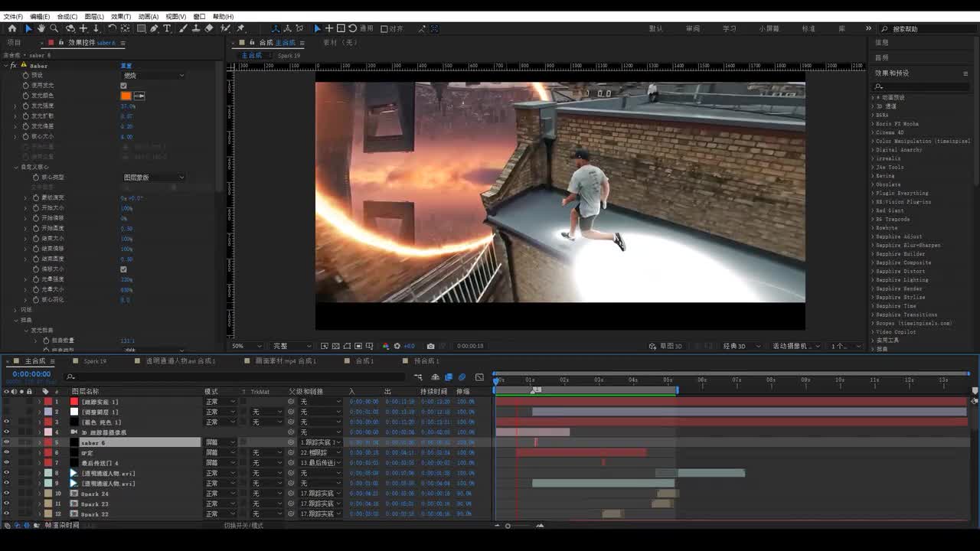Viewport: 980px width, 551px height.
Task: Click the 重置 reset link for Saber
Action: [126, 66]
